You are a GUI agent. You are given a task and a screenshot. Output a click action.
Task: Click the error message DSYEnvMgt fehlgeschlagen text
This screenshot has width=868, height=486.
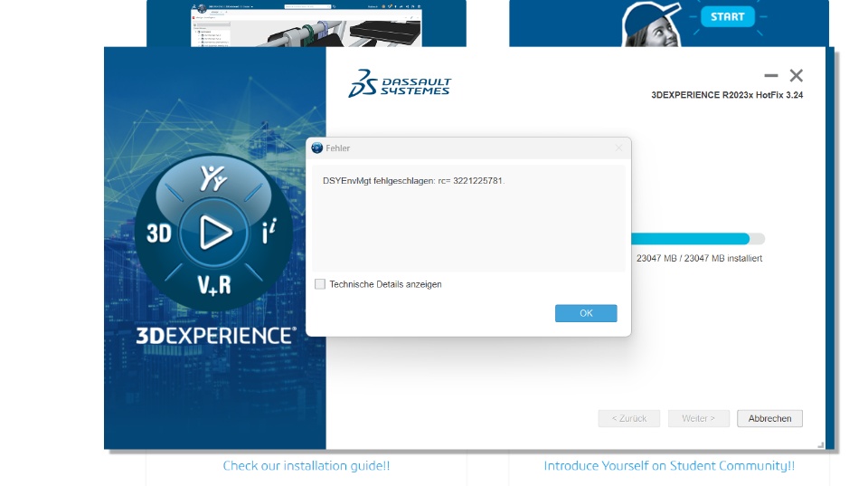[x=413, y=181]
